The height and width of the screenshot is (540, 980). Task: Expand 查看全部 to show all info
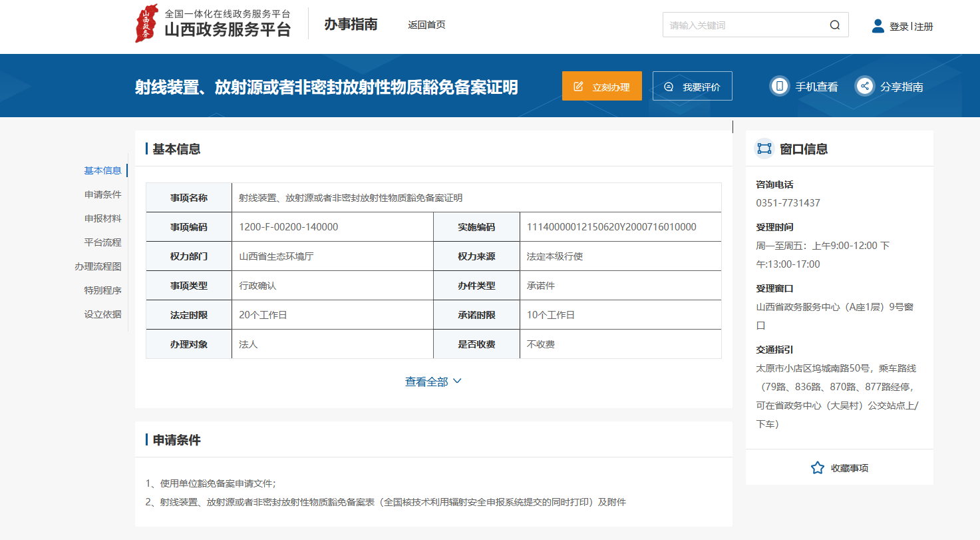coord(433,382)
